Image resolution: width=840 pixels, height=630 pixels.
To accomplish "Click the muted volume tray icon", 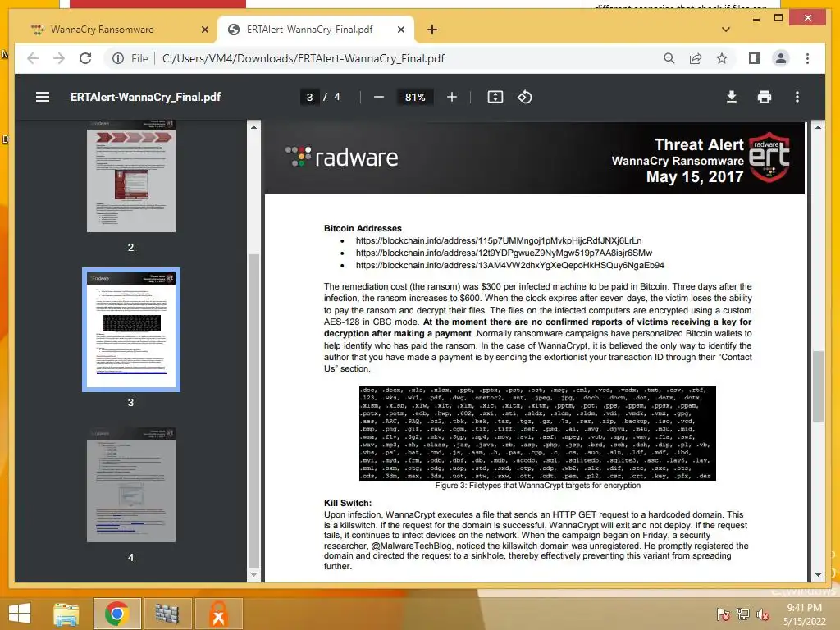I will (763, 614).
